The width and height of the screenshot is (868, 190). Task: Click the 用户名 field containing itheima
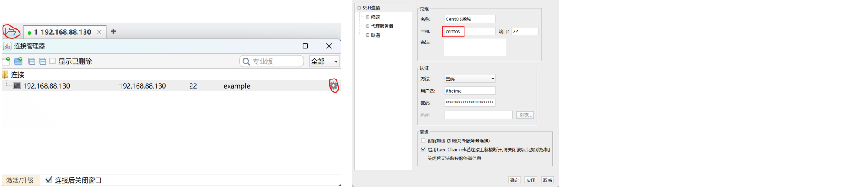(x=470, y=91)
